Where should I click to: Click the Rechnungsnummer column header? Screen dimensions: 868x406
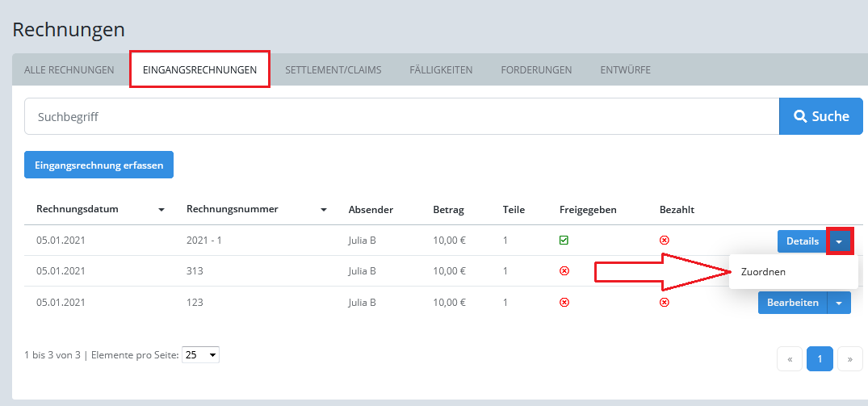pos(233,209)
